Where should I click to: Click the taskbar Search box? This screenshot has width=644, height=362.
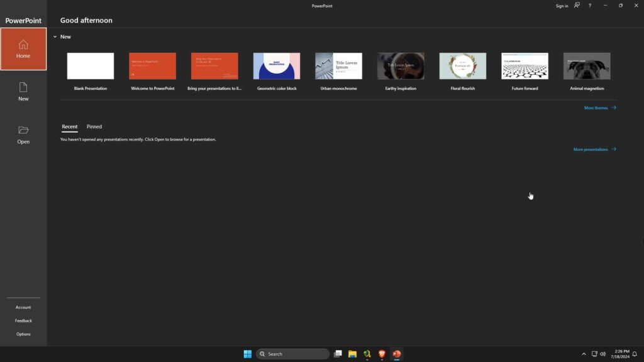(x=292, y=354)
